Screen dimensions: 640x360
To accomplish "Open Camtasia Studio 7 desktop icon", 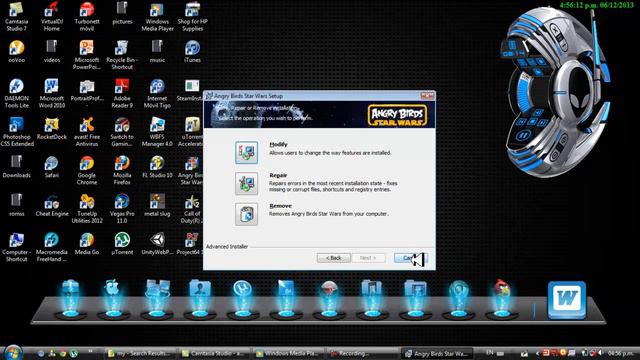I will pyautogui.click(x=16, y=16).
